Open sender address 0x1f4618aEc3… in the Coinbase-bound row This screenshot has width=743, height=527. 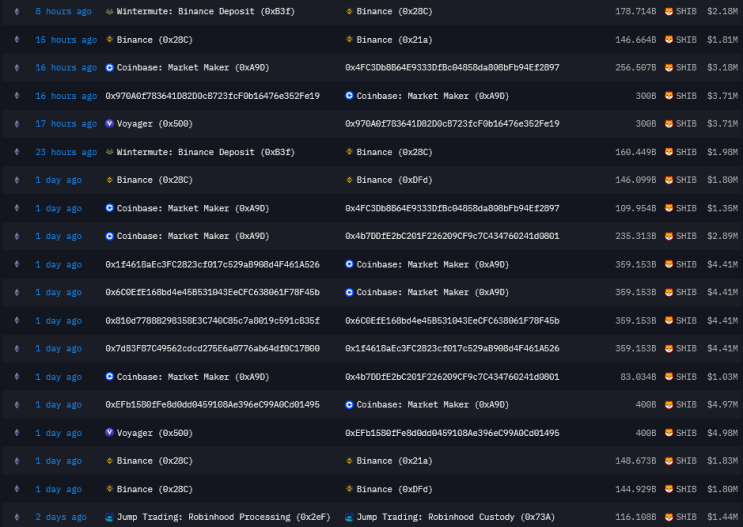tap(212, 264)
